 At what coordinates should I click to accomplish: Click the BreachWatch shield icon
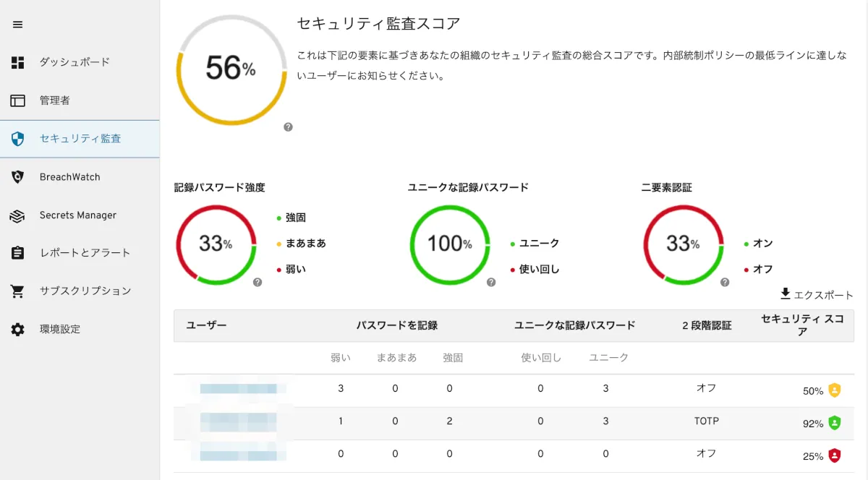[x=18, y=177]
